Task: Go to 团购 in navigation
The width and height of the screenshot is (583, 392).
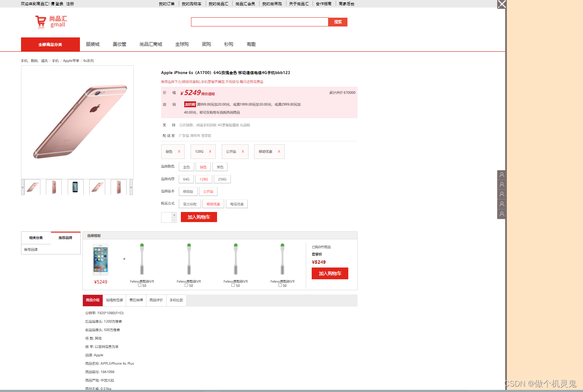Action: 207,44
